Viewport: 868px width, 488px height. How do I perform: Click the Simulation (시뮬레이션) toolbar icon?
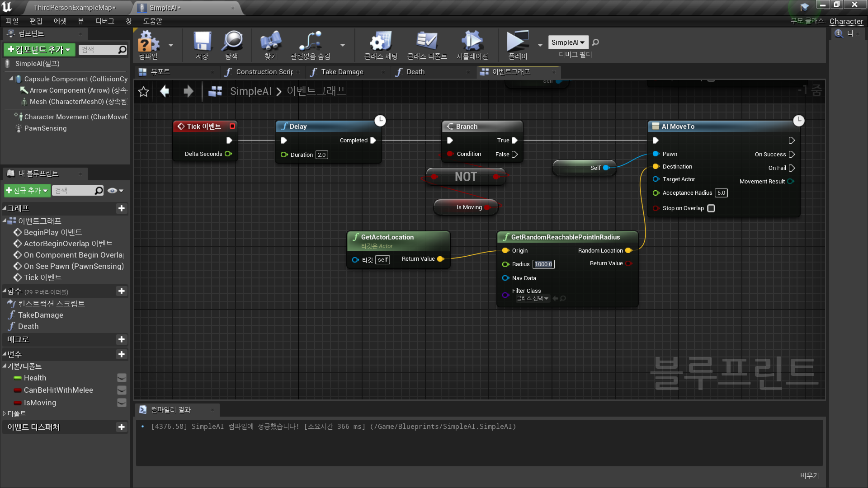472,42
